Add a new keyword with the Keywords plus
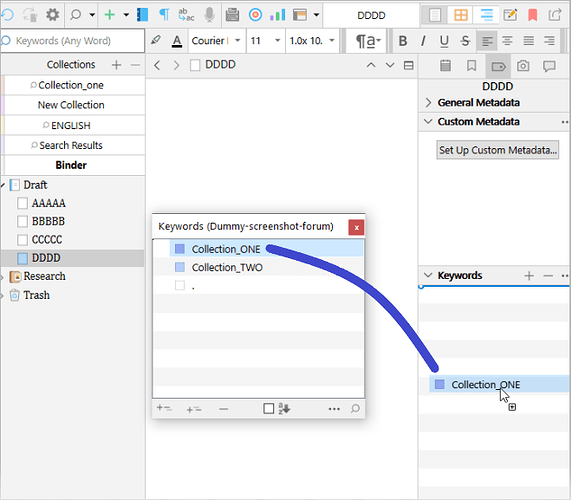 coord(529,276)
